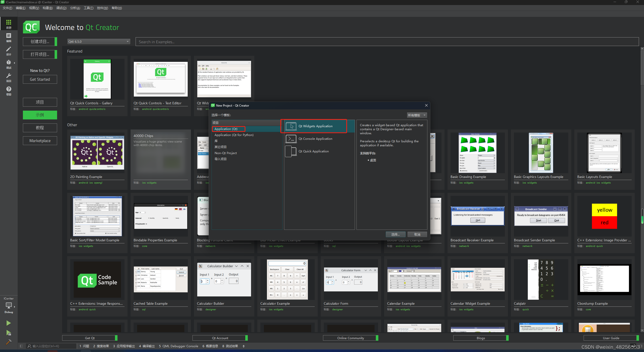
Task: Scroll down the examples thumbnail list
Action: [642, 330]
